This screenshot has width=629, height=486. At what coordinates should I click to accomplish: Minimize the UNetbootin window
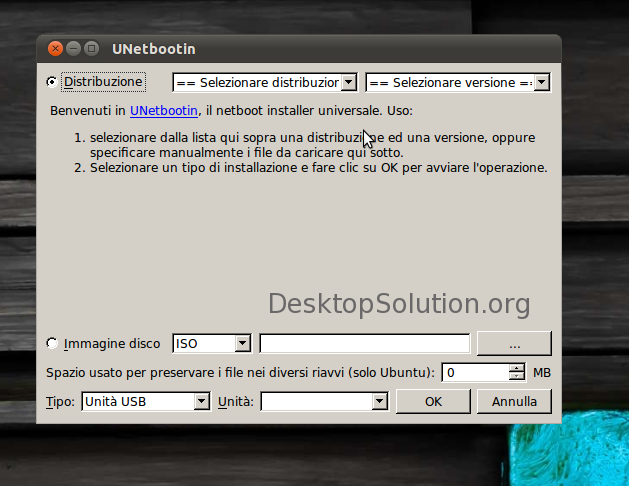pos(73,49)
